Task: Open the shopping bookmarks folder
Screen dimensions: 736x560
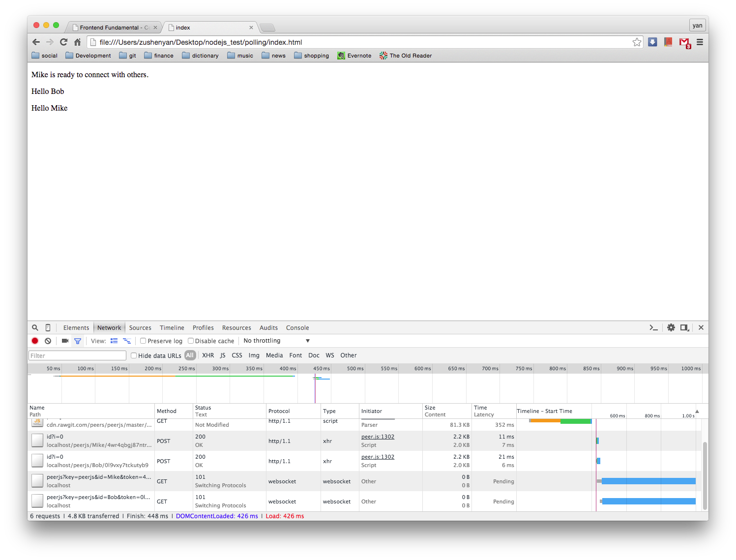Action: click(311, 56)
